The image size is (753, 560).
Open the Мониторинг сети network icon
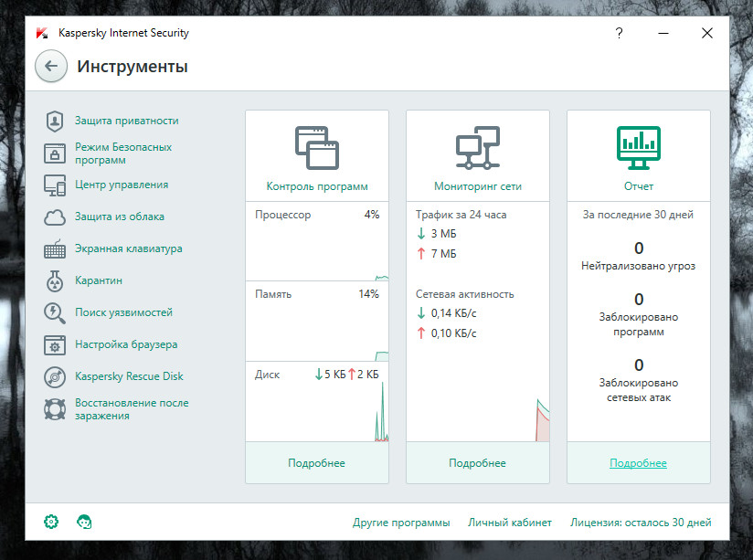(x=478, y=146)
